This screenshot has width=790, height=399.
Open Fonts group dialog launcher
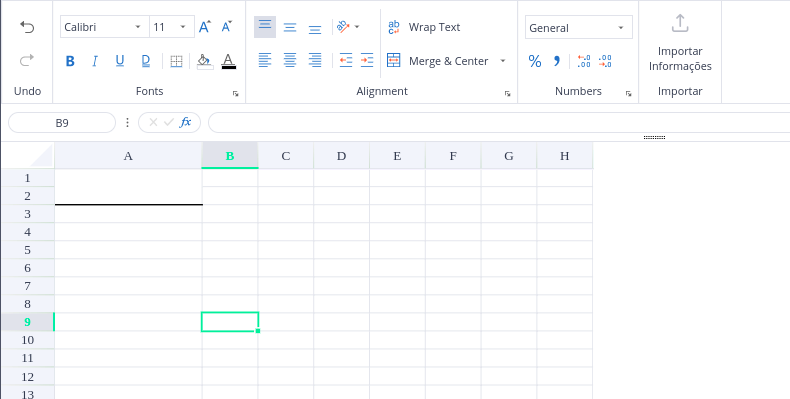pos(235,94)
